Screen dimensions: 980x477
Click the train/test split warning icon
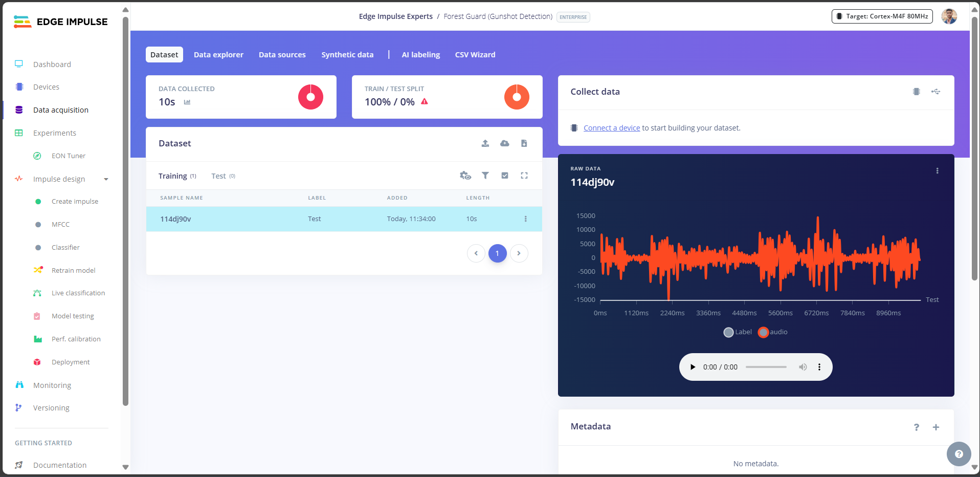coord(425,101)
